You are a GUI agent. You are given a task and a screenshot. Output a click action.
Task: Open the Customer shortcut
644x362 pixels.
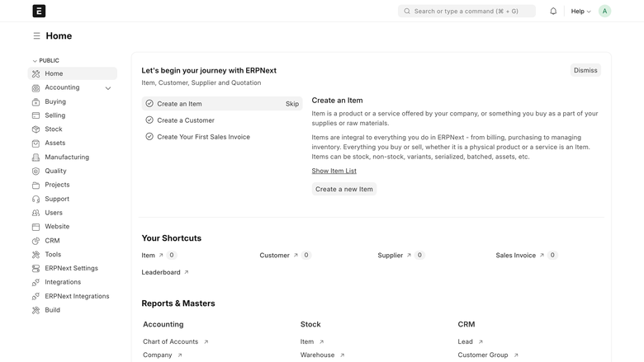(274, 256)
